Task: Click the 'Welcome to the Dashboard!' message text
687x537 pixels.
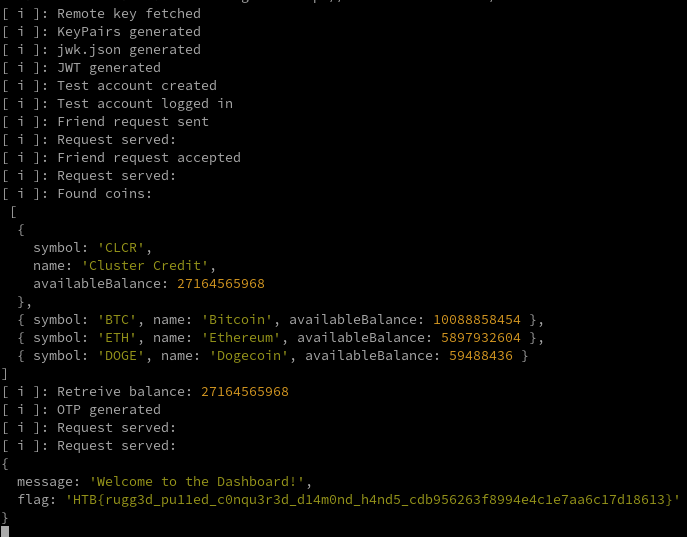Action: [198, 481]
